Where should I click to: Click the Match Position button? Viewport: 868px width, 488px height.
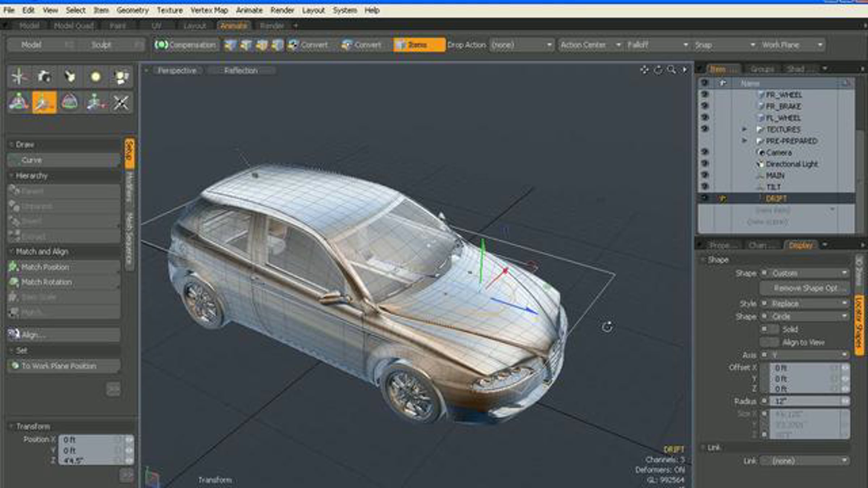coord(64,267)
